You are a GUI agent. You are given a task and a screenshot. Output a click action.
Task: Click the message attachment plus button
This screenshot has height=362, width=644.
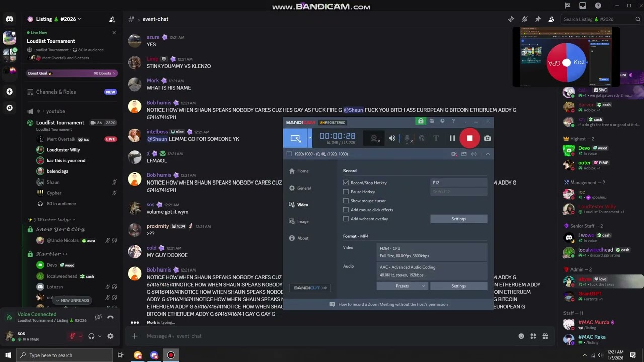point(135,336)
